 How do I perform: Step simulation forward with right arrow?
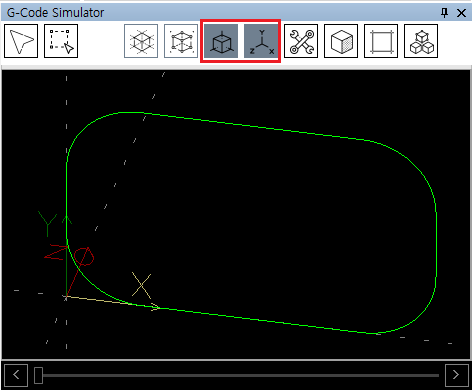tap(457, 375)
